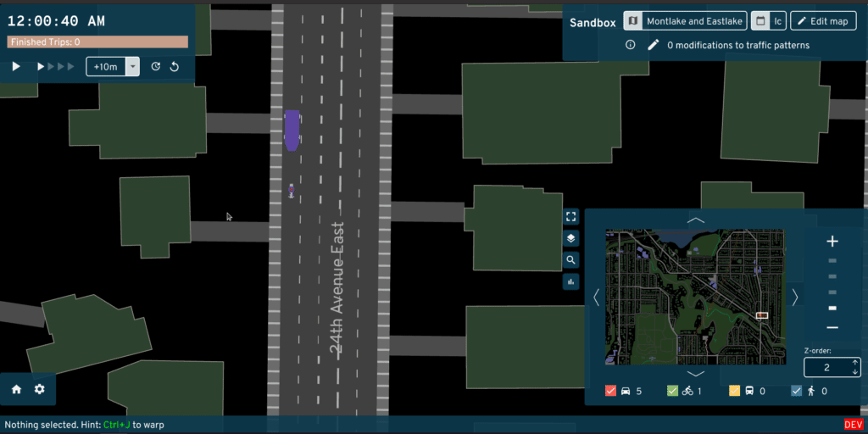Click the Finished Trips progress bar

click(97, 42)
